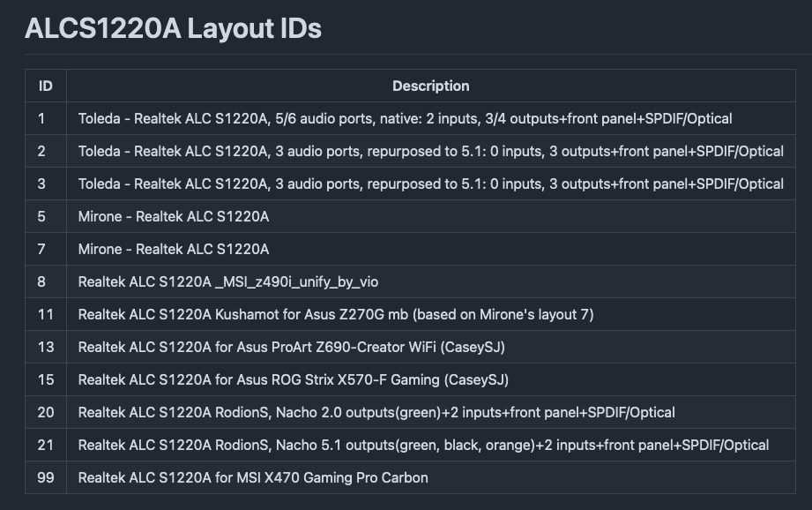Select Mirone description in row 7
This screenshot has width=812, height=510.
tap(174, 250)
